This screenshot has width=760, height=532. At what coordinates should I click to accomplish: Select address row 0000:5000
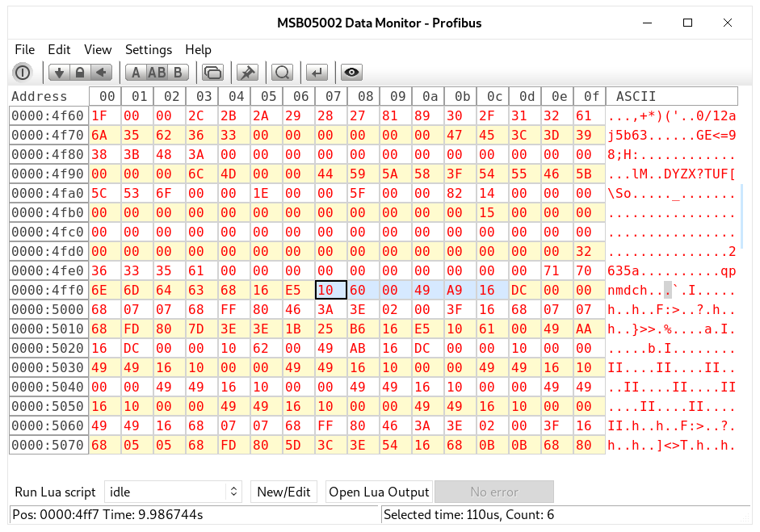(x=48, y=310)
